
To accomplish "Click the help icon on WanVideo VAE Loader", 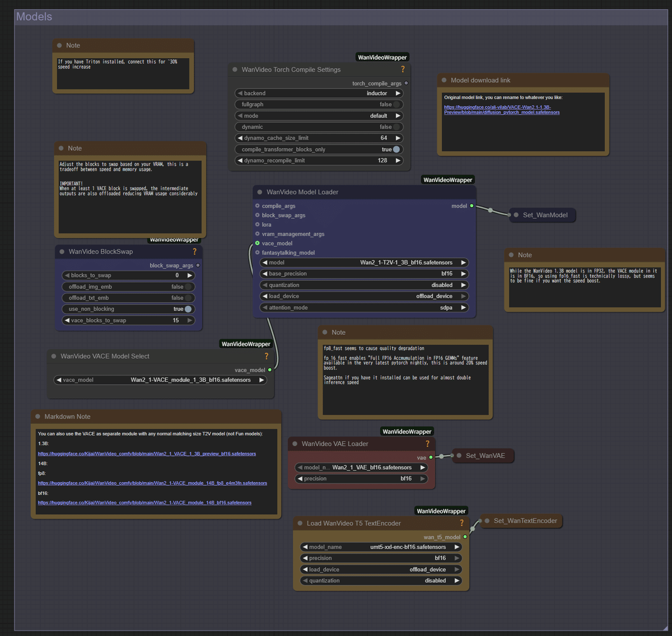I will coord(427,443).
